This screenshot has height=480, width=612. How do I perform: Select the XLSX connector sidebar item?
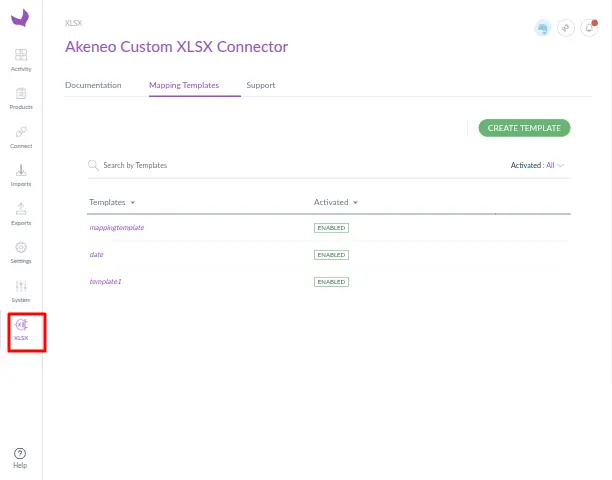pyautogui.click(x=21, y=330)
